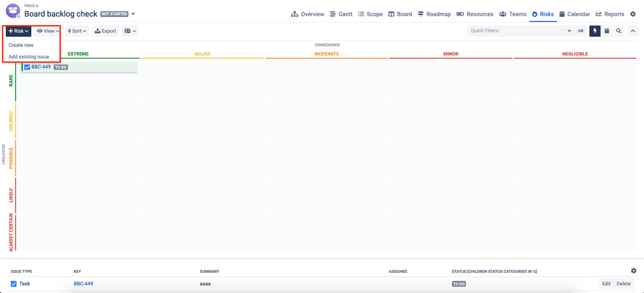Open the Reports tab

610,14
